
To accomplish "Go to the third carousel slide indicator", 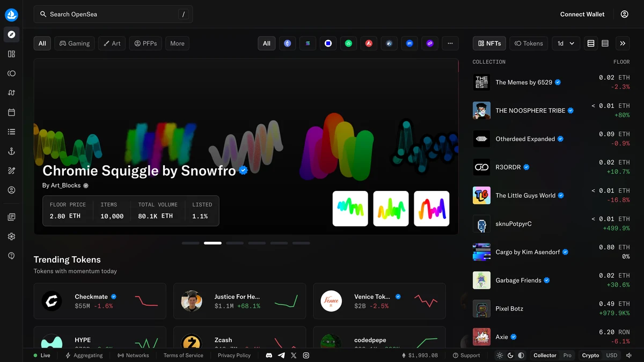I will [x=235, y=243].
